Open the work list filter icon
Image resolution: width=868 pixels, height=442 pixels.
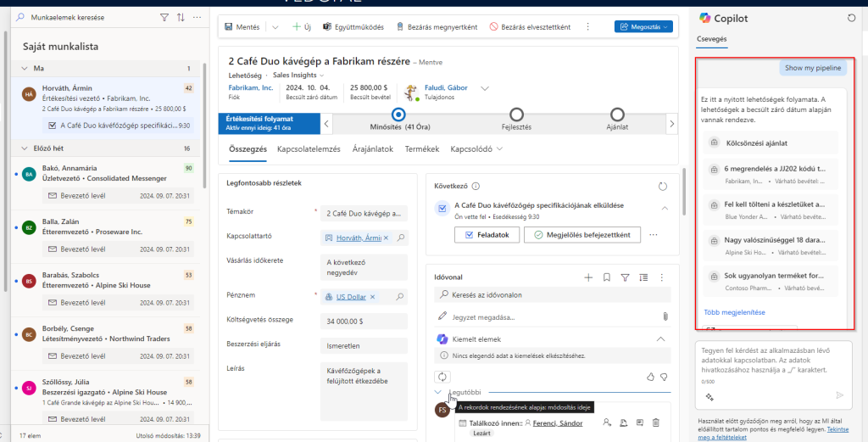pyautogui.click(x=164, y=18)
